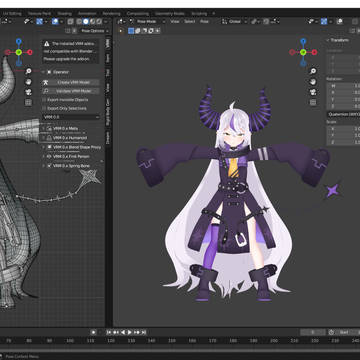Open the Pose Mode dropdown
Screen dimensions: 360x360
[147, 21]
